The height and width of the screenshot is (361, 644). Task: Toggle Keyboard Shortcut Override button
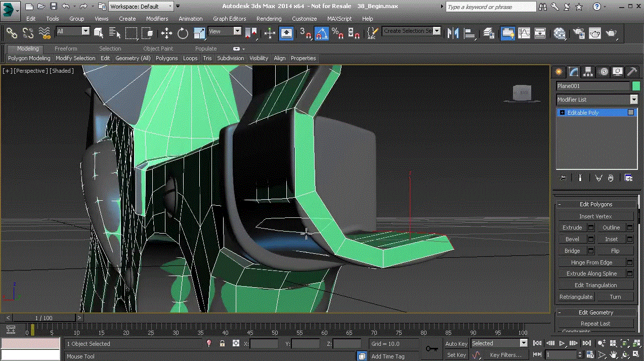(x=286, y=33)
